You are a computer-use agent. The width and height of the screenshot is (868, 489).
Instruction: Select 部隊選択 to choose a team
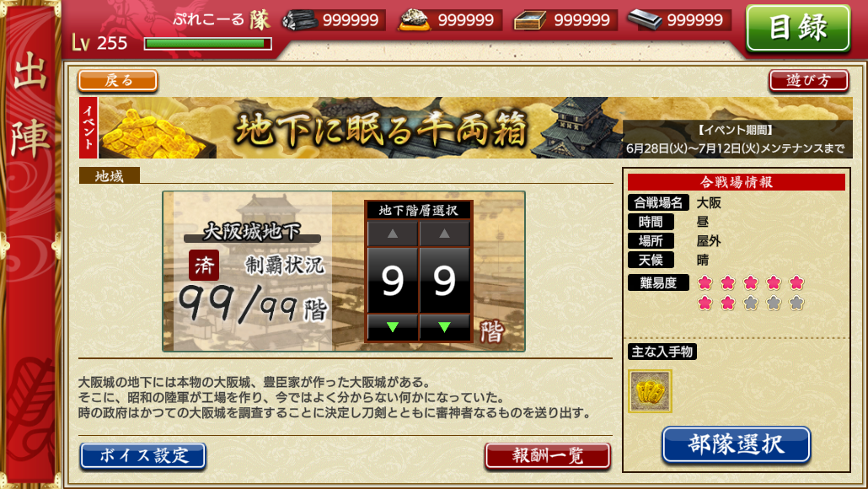tap(737, 444)
